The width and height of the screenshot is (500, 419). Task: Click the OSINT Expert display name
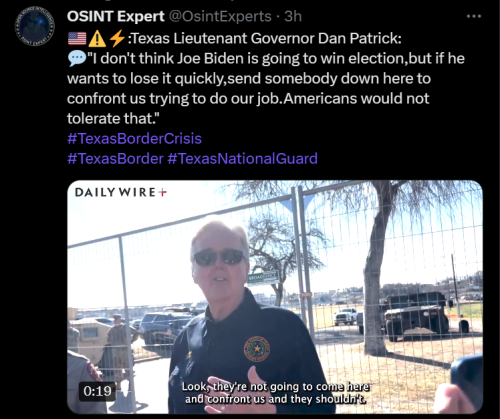pyautogui.click(x=116, y=16)
